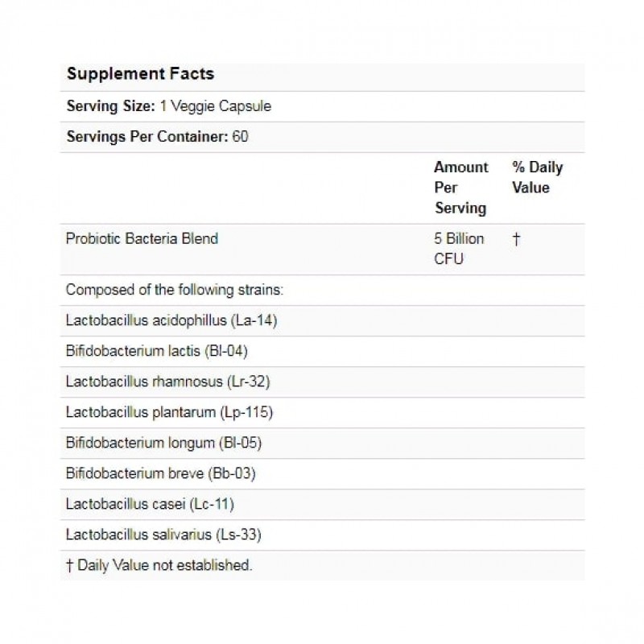Click the 1 Veggie Capsule text
The width and height of the screenshot is (644, 644).
click(215, 106)
